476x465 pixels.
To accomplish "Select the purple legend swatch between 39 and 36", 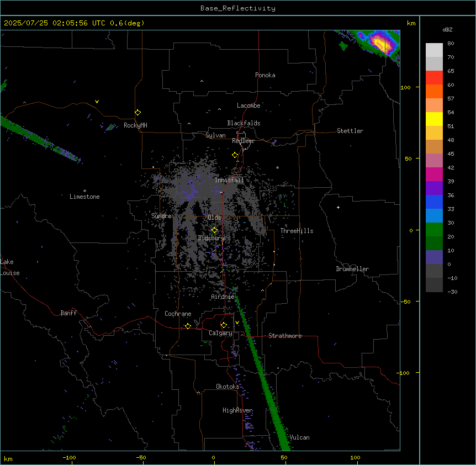I will pyautogui.click(x=434, y=188).
